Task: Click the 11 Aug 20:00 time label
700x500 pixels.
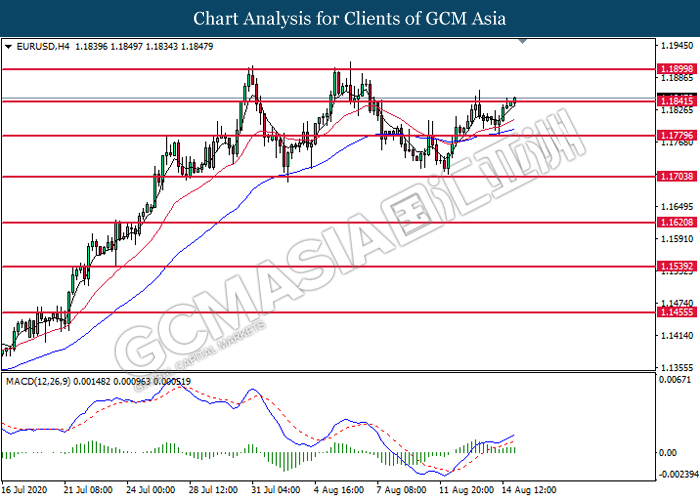Action: click(x=466, y=490)
